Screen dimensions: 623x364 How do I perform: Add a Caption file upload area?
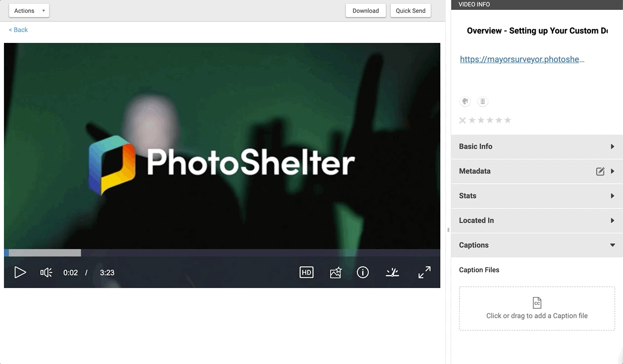(537, 309)
